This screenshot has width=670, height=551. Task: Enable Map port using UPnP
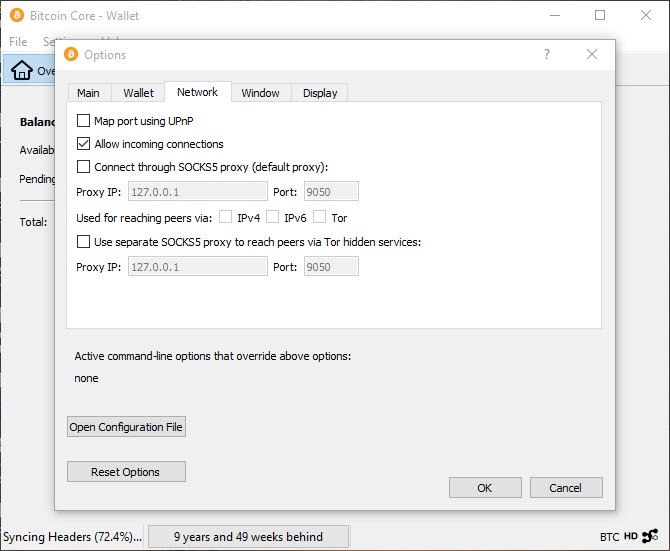pyautogui.click(x=83, y=121)
